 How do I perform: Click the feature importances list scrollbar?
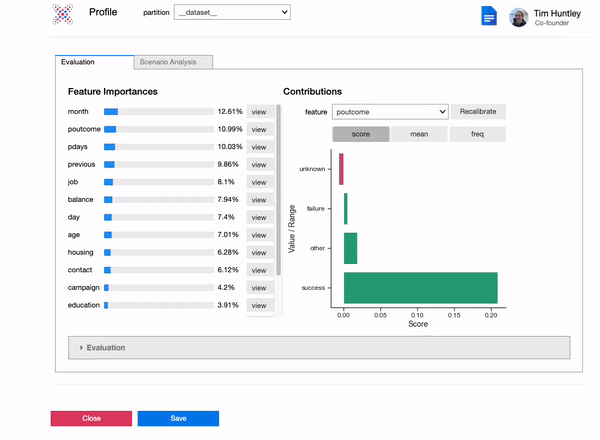pyautogui.click(x=277, y=190)
